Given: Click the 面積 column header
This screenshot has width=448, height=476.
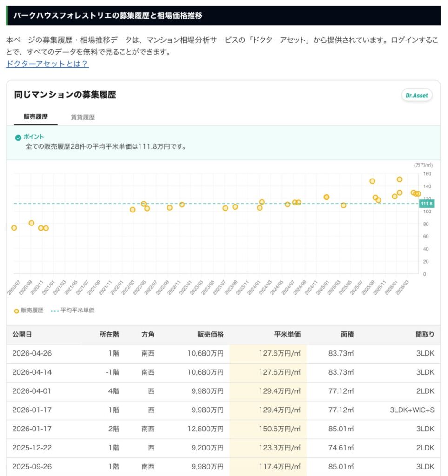Looking at the screenshot, I should [x=347, y=335].
